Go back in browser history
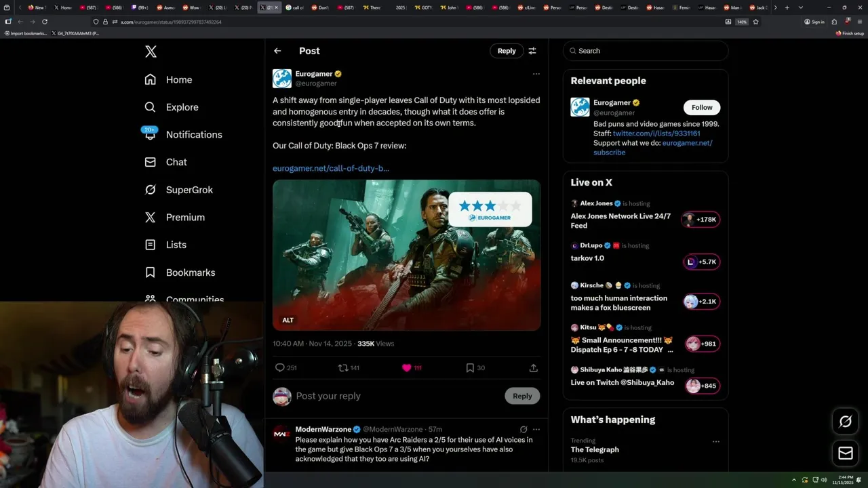 [x=20, y=22]
